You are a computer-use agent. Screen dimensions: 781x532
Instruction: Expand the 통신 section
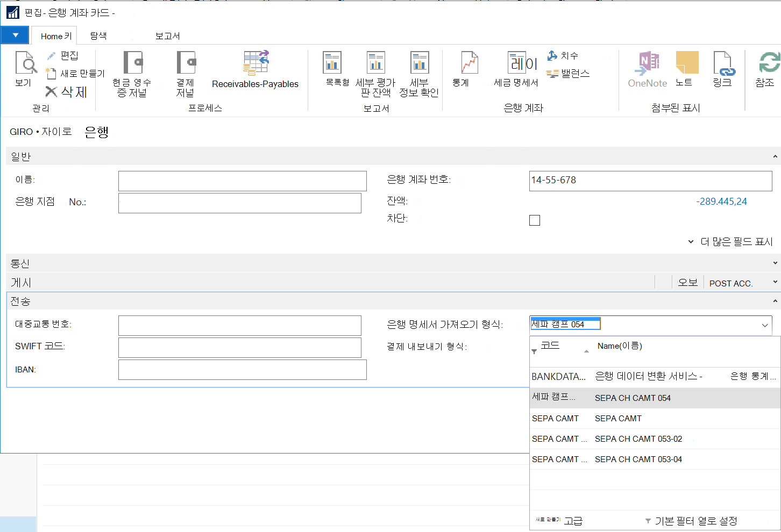click(x=775, y=263)
